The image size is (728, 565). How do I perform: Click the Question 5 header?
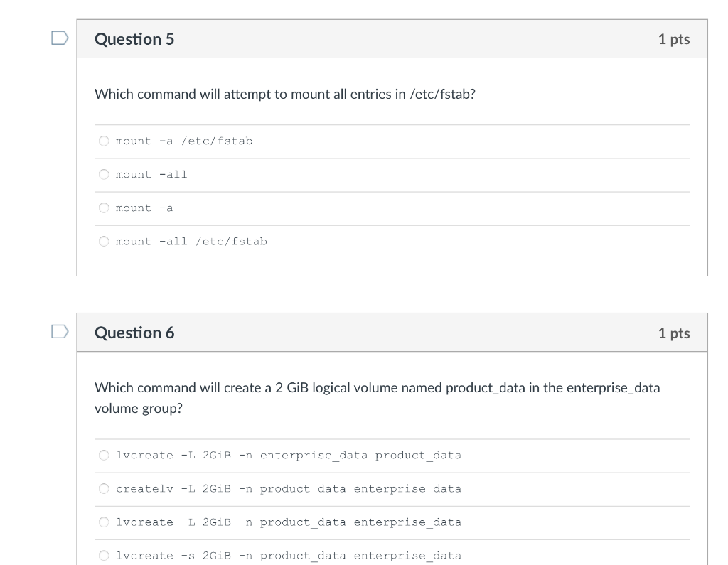point(134,39)
